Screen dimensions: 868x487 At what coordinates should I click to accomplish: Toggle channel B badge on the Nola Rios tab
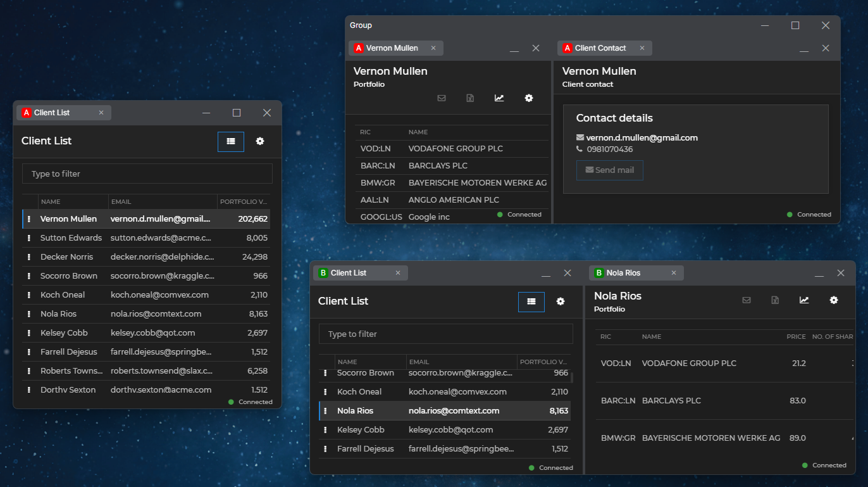(x=598, y=272)
